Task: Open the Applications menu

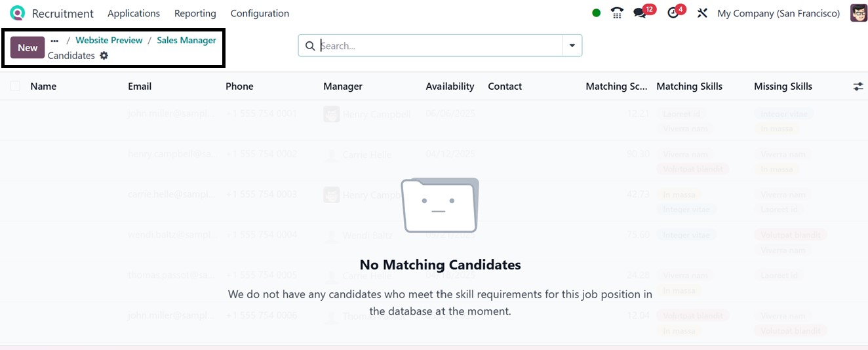Action: [134, 13]
